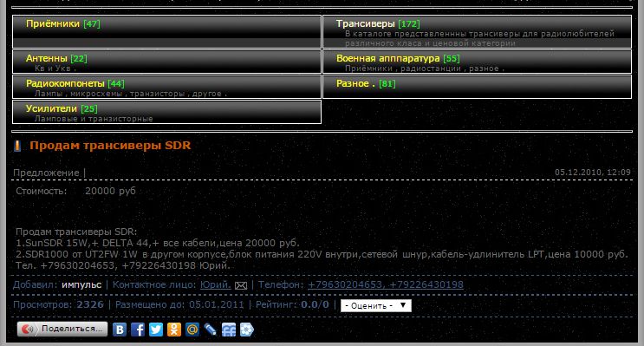The width and height of the screenshot is (644, 346).
Task: Open the Приёмники [47] category
Action: coord(62,23)
